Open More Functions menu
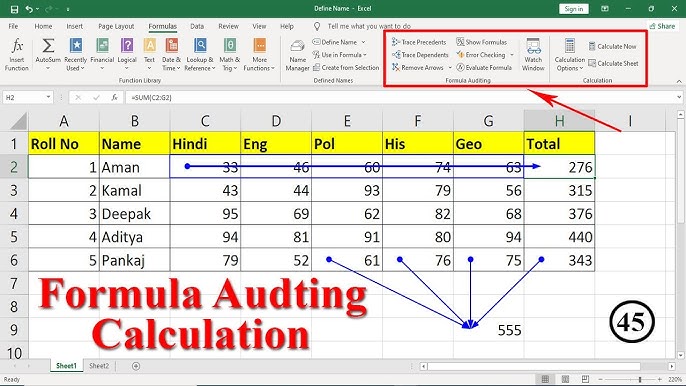Viewport: 686px width, 386px height. pos(259,54)
